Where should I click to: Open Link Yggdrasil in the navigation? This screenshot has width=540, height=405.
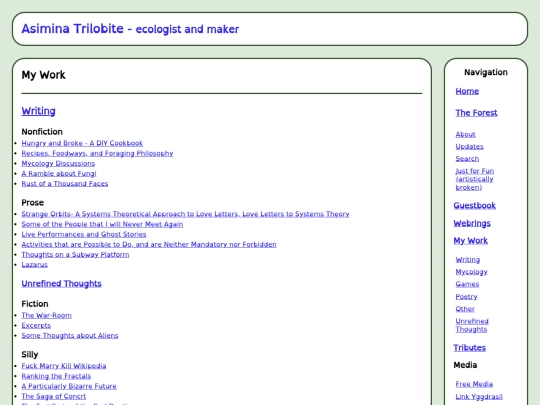click(479, 397)
